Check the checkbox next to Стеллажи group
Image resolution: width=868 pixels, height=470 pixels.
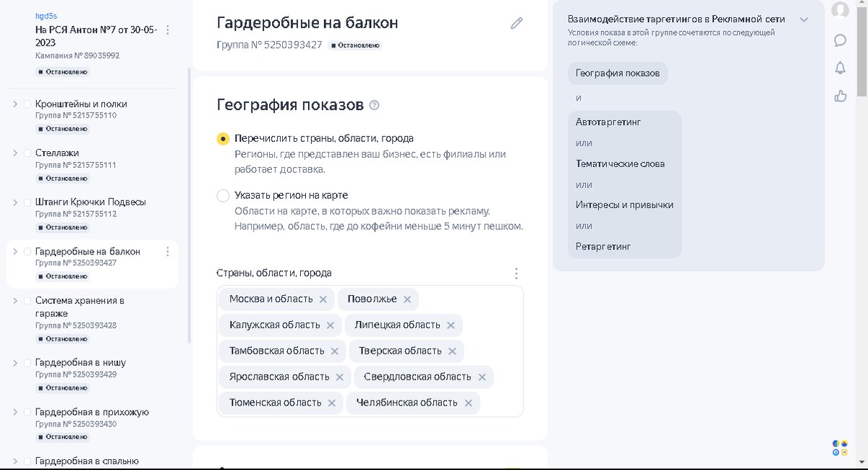tap(27, 153)
